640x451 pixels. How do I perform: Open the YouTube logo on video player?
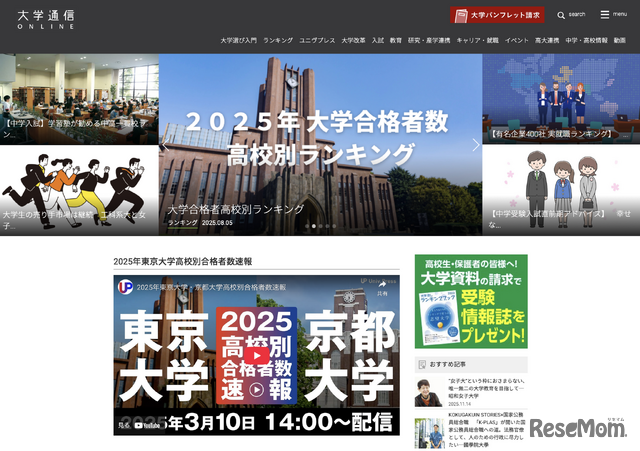pos(147,425)
